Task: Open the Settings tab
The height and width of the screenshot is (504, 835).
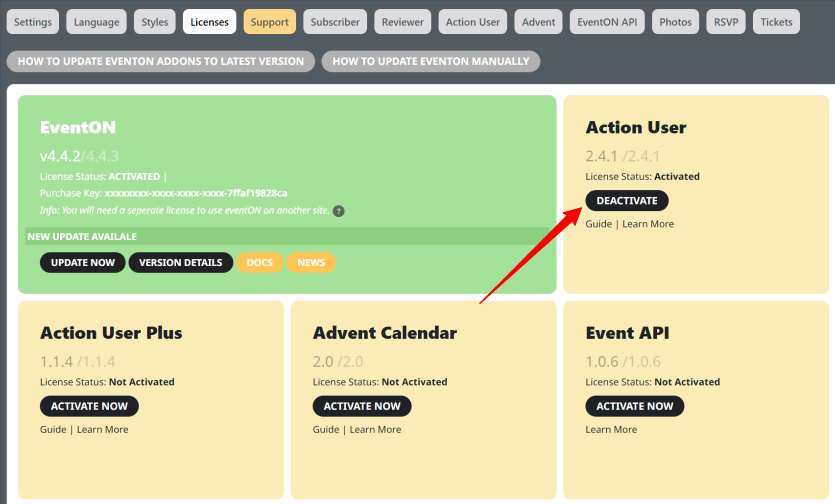Action: (33, 22)
